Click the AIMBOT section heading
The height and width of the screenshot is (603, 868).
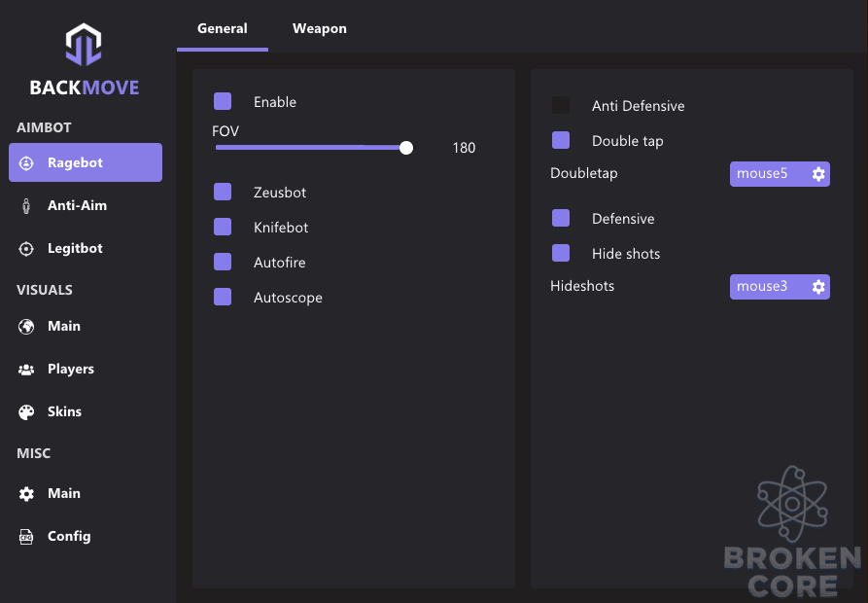44,128
